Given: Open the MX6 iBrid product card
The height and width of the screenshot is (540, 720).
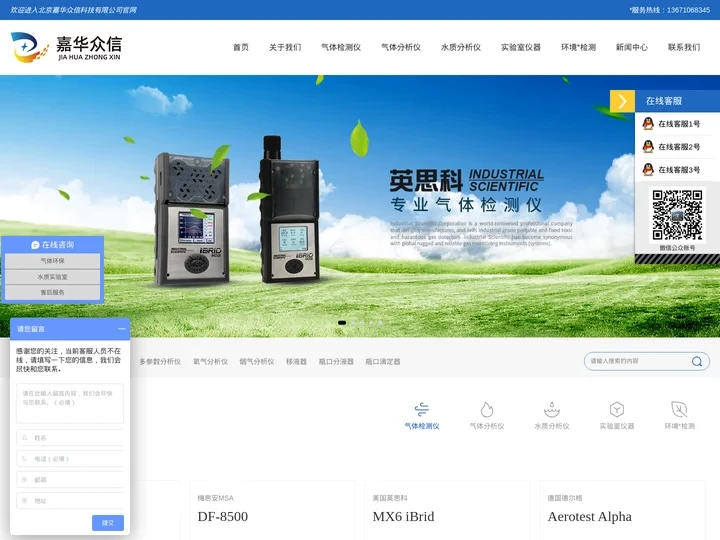Looking at the screenshot, I should click(x=447, y=510).
